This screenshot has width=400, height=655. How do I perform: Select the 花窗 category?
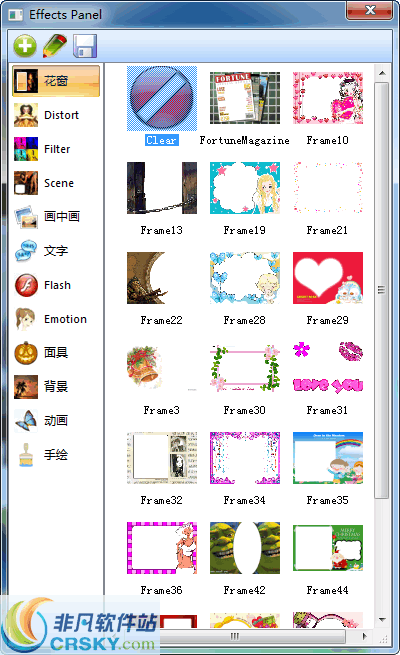56,81
